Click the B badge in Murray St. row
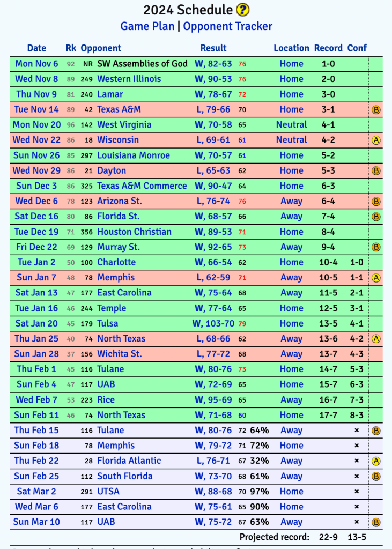 376,247
